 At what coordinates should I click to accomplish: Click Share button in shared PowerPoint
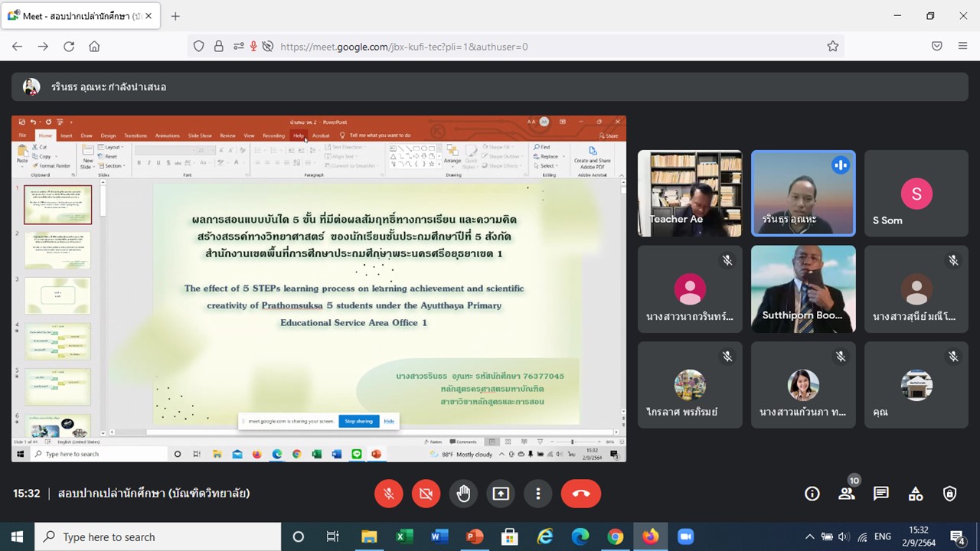coord(609,135)
